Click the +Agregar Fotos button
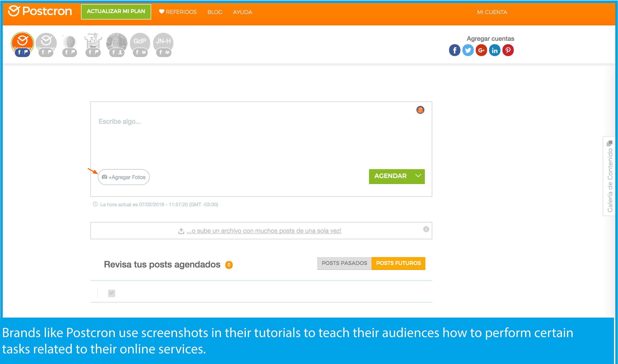Image resolution: width=618 pixels, height=364 pixels. [x=124, y=177]
